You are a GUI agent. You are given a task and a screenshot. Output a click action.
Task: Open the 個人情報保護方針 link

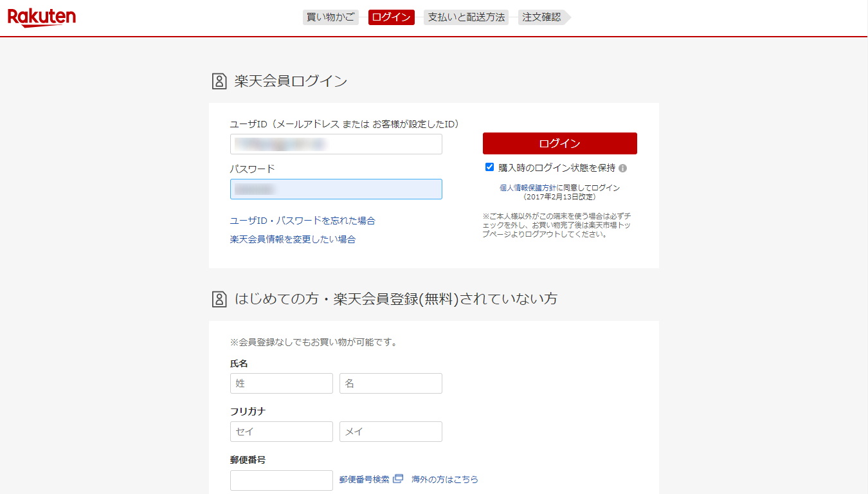click(528, 188)
